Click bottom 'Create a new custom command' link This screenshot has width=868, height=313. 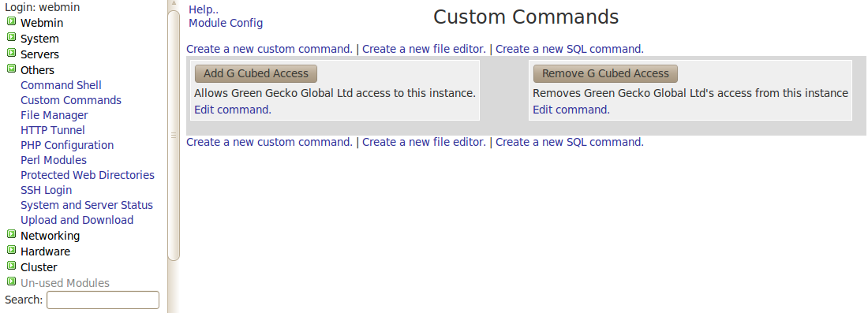coord(270,142)
